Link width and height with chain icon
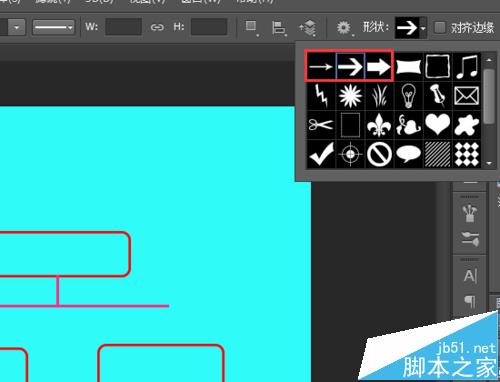500x382 pixels. (157, 27)
